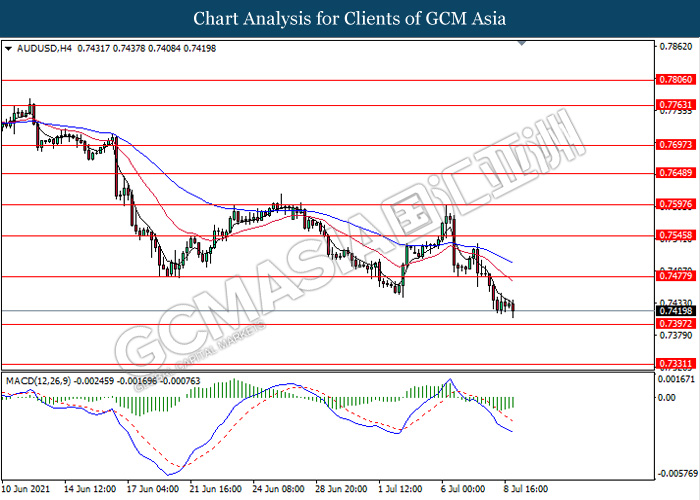Click the 1 Jul 12:00 time label
The image size is (700, 500).
pyautogui.click(x=400, y=489)
